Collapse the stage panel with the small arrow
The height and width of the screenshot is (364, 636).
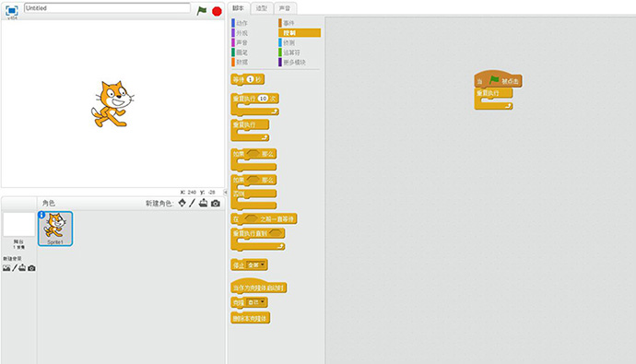(x=226, y=192)
